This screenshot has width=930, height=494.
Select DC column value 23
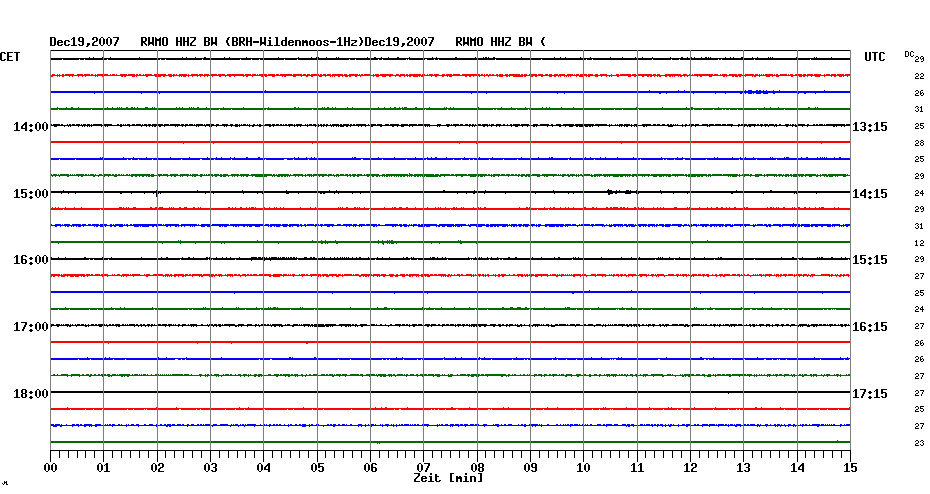pyautogui.click(x=919, y=443)
